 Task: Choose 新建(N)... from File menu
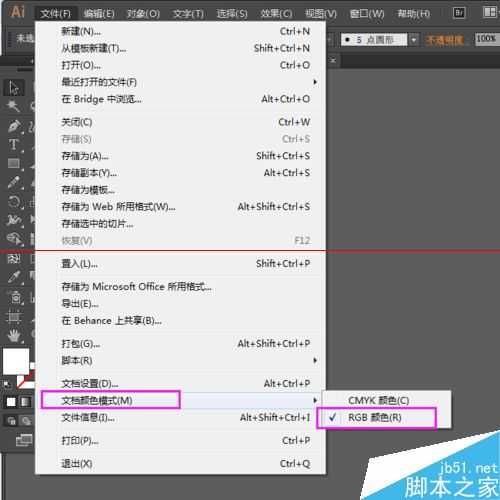(x=180, y=31)
